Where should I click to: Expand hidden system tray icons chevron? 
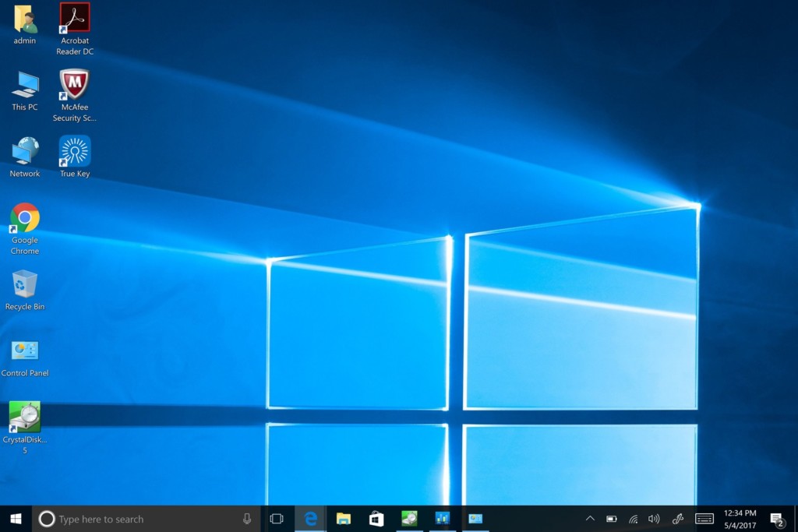click(590, 519)
